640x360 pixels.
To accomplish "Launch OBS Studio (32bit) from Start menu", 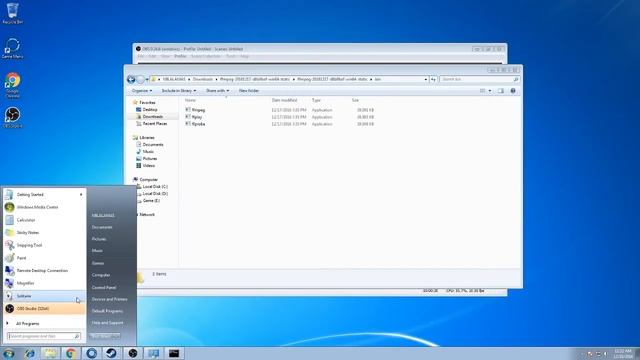I will tap(44, 309).
